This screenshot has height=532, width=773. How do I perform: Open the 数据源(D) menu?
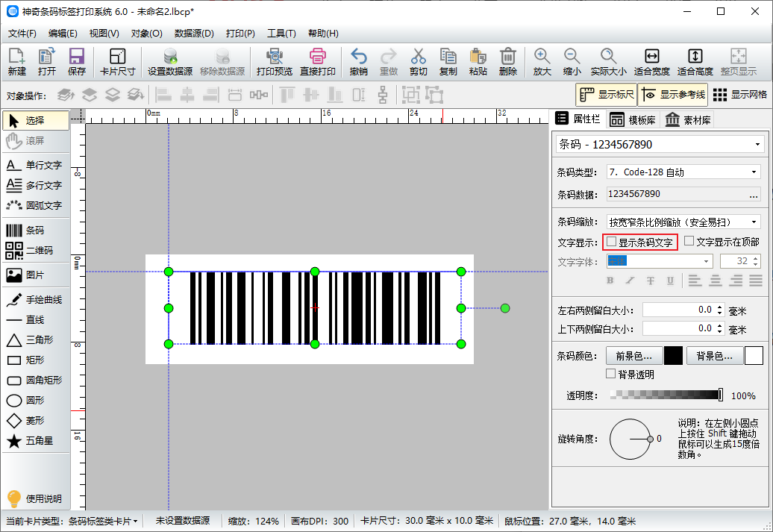(194, 34)
